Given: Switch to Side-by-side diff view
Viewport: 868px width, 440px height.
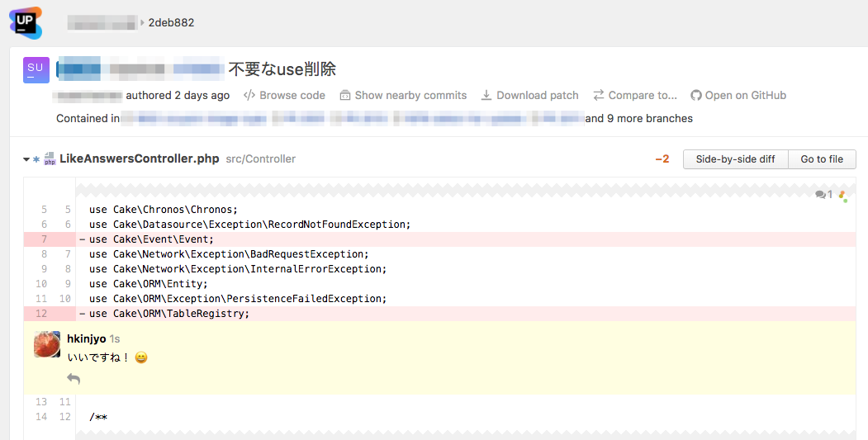Looking at the screenshot, I should [x=735, y=158].
